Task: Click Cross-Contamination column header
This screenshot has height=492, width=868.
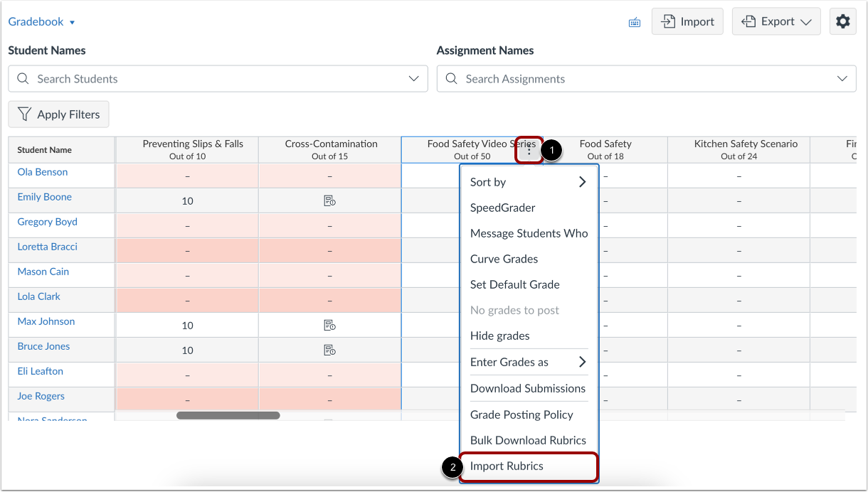Action: click(330, 150)
